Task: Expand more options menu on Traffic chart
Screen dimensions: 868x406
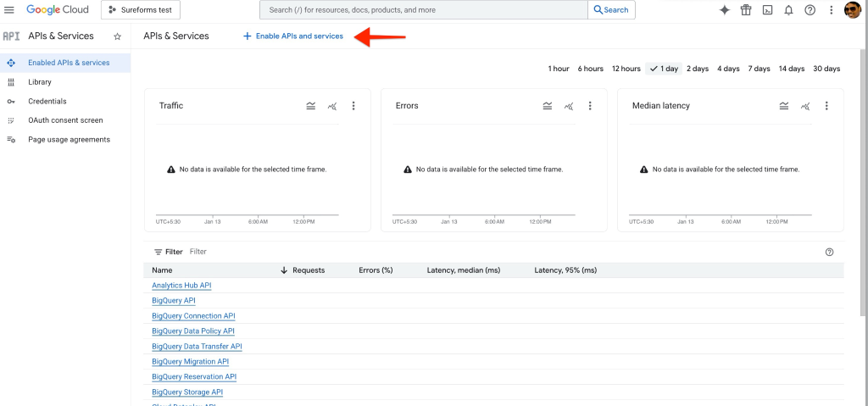Action: 353,106
